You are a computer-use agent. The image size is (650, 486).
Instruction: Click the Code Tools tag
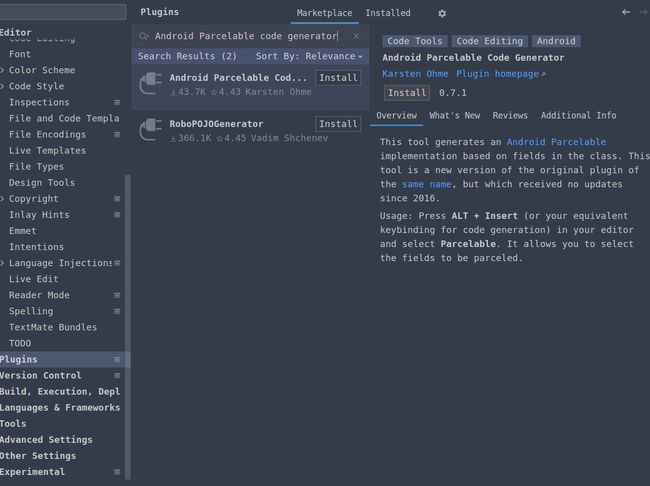tap(415, 41)
